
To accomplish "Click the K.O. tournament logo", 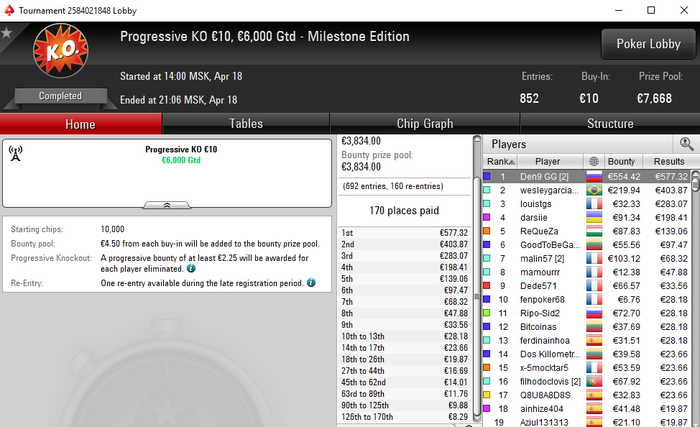I will click(x=60, y=51).
